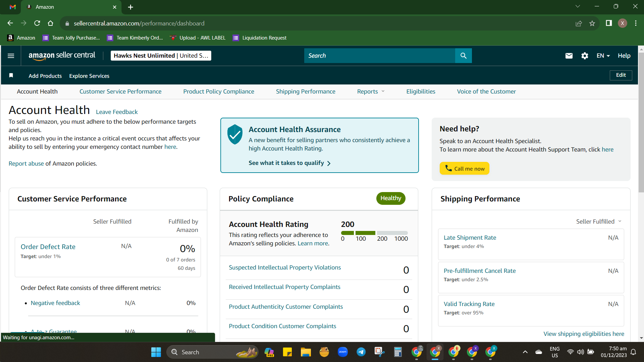Open the Seller Fulfilled shipping dropdown
This screenshot has width=644, height=362.
coord(599,222)
